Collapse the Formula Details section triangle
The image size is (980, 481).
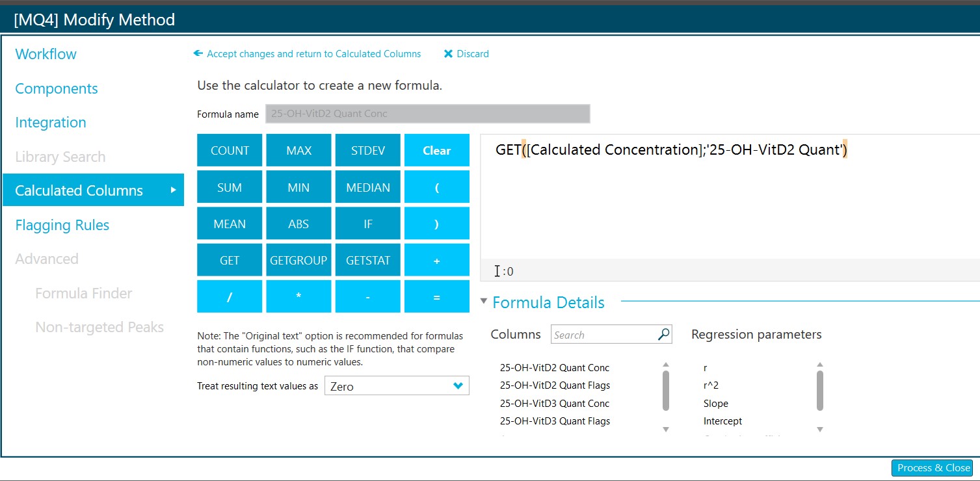[x=483, y=301]
